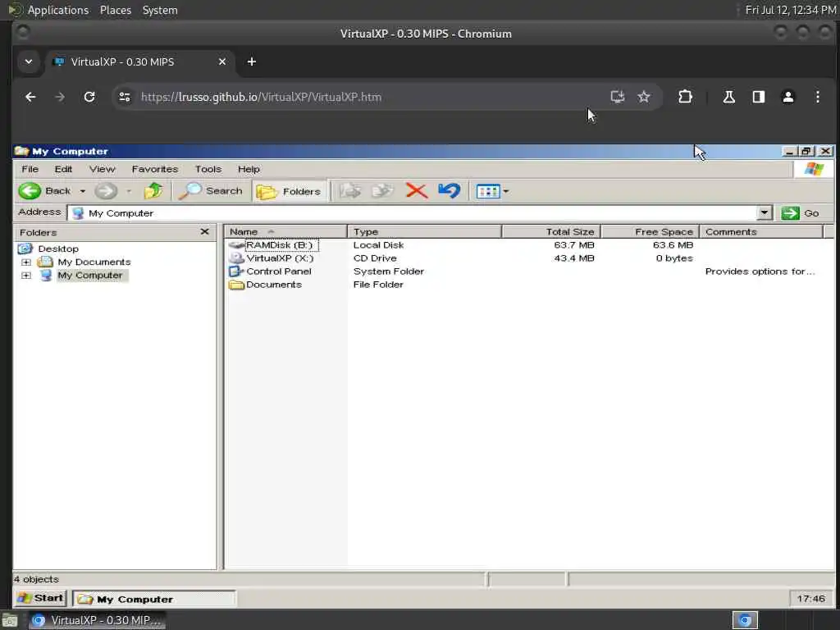This screenshot has height=630, width=840.
Task: Click the greyed Forward arrow icon
Action: [106, 190]
